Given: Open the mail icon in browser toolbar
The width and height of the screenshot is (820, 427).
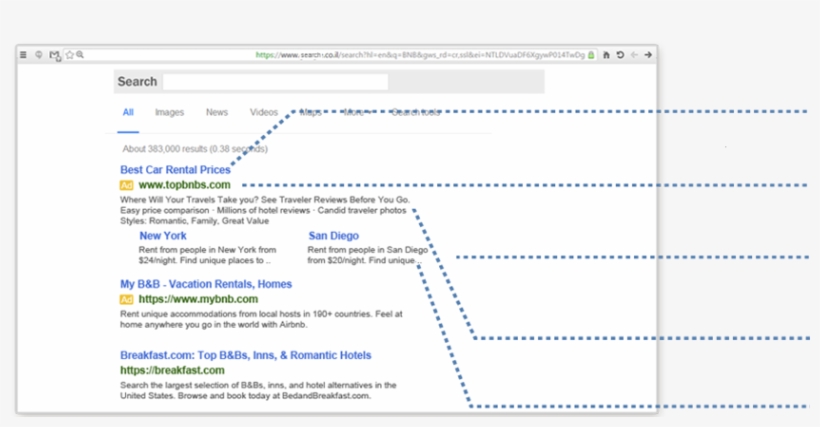Looking at the screenshot, I should click(x=54, y=55).
